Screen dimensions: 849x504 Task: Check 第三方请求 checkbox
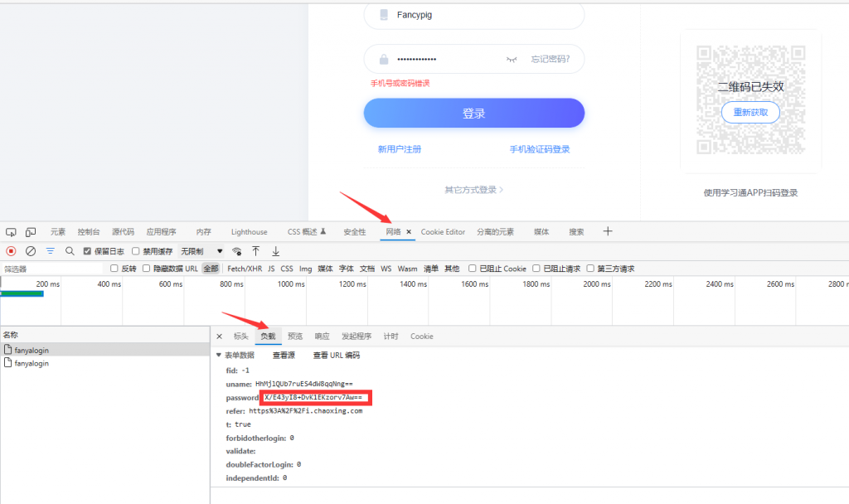pyautogui.click(x=590, y=269)
